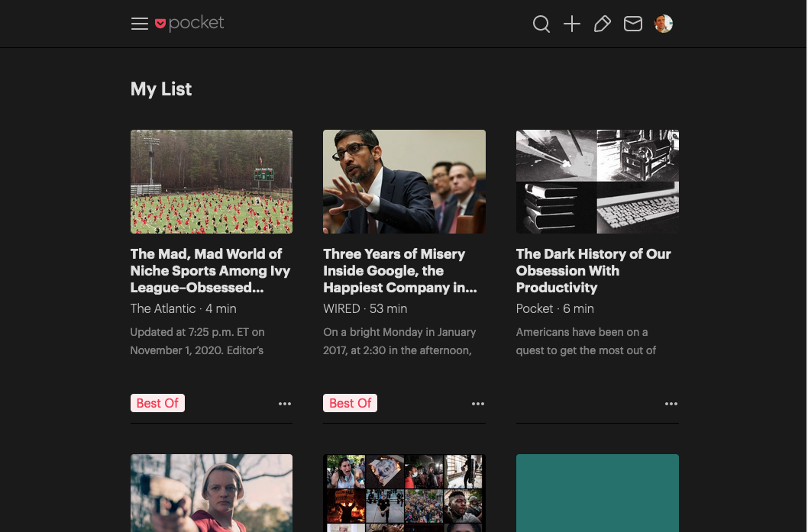Click the protest photo collage thumbnail

pyautogui.click(x=404, y=493)
